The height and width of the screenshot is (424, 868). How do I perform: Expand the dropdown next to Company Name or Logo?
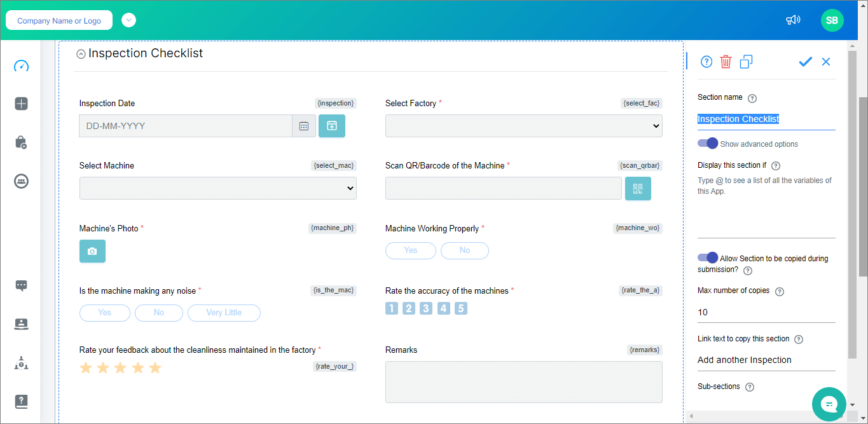pyautogui.click(x=128, y=20)
